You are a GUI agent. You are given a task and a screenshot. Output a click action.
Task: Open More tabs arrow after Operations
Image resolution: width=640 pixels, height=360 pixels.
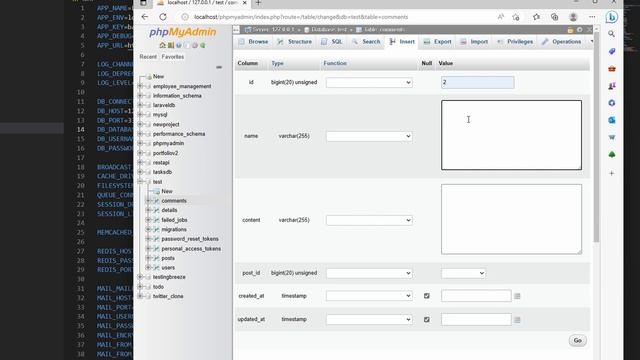591,42
